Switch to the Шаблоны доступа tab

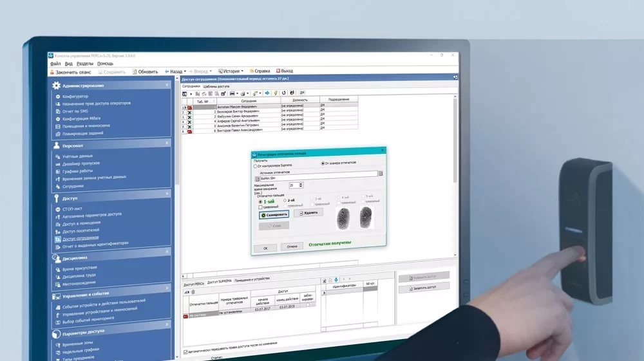pos(216,87)
